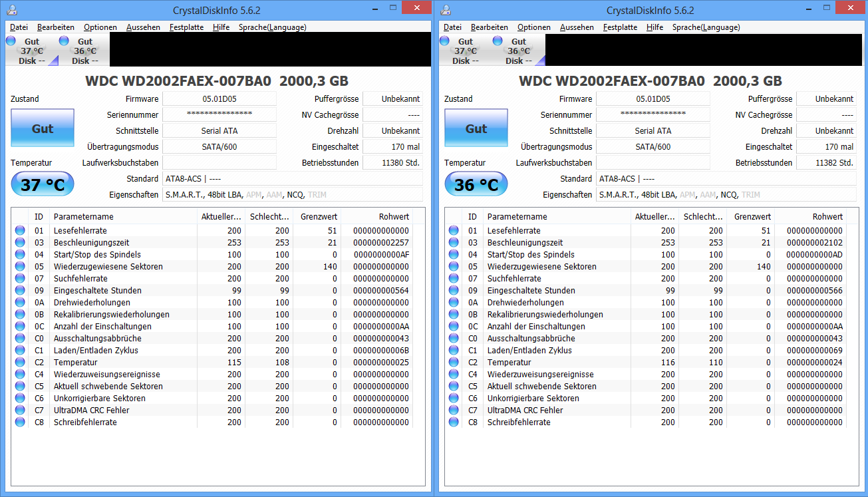Click Grenzwert column header, right window
868x497 pixels.
[x=751, y=216]
